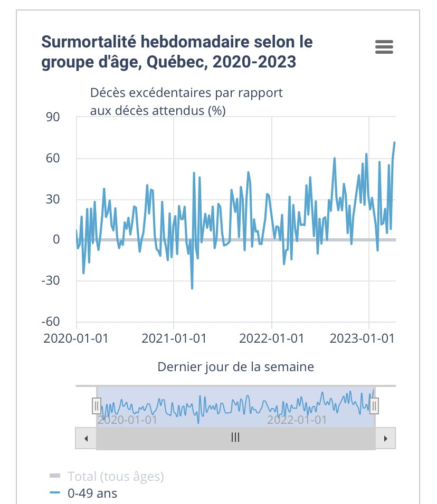Click the 2023-01-01 x-axis label

point(362,338)
